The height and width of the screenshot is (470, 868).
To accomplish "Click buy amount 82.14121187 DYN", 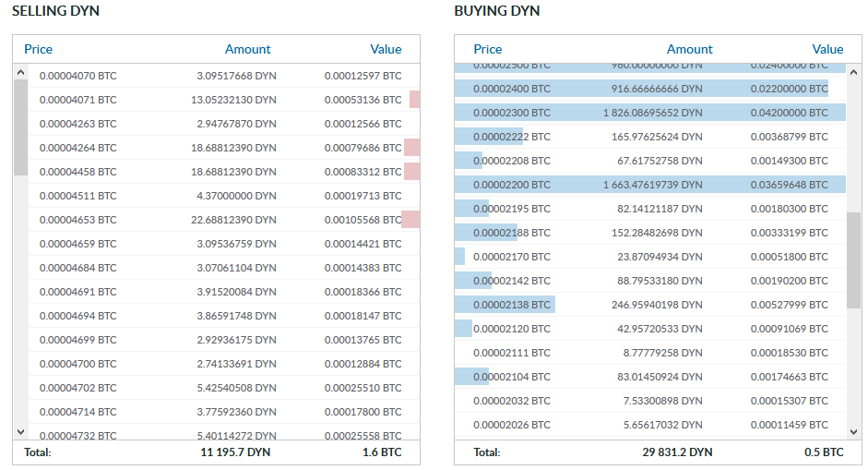I will click(x=660, y=209).
